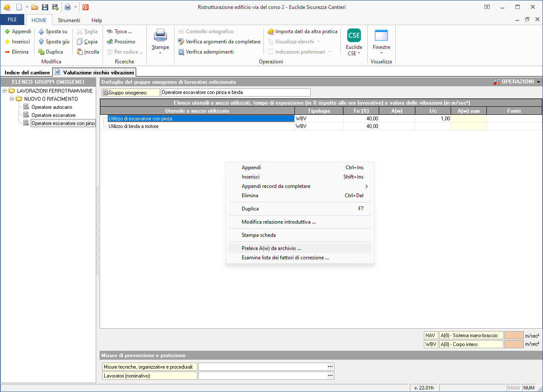Click the Trova binoculars icon
543x392 pixels.
tap(110, 31)
